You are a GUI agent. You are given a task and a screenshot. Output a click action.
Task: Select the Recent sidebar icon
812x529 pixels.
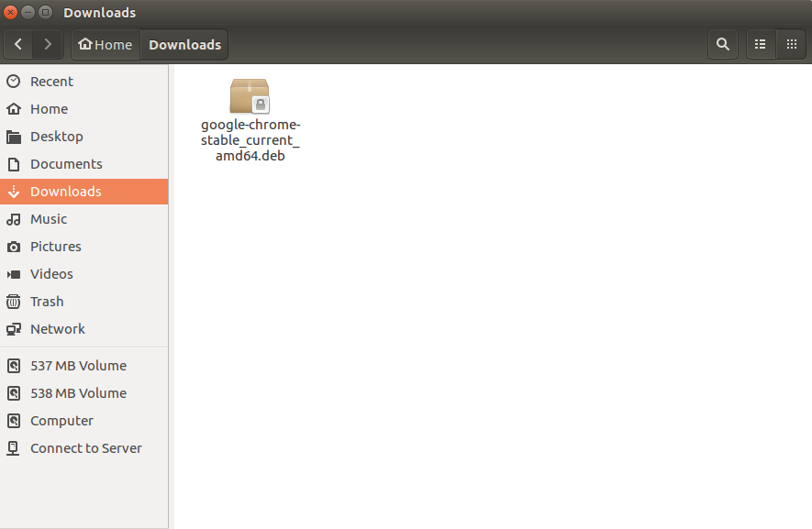tap(17, 81)
